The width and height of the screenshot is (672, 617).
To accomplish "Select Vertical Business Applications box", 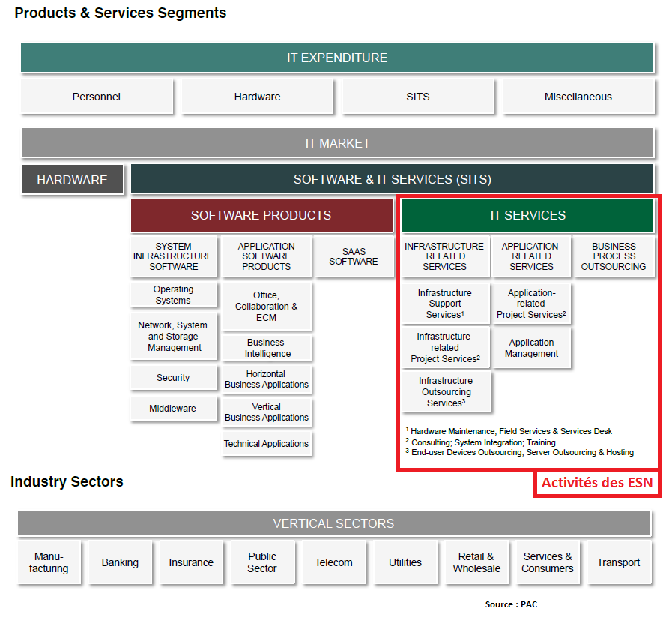I will [x=267, y=412].
